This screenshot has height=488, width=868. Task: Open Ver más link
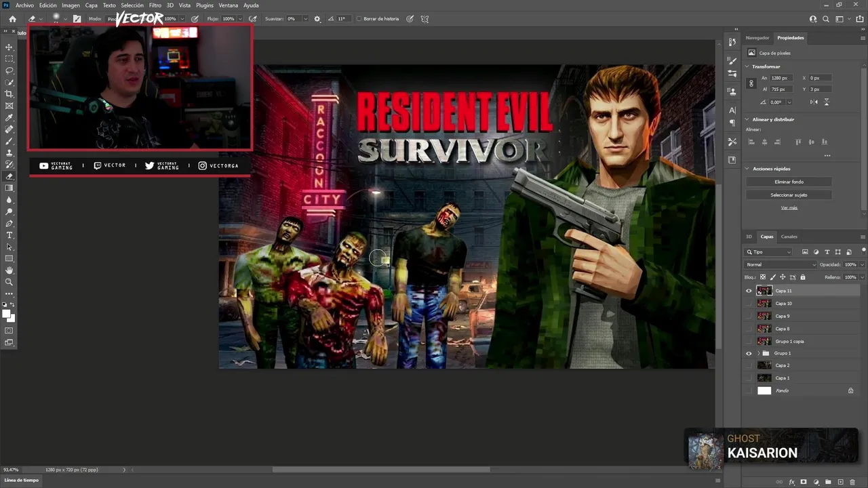point(789,207)
